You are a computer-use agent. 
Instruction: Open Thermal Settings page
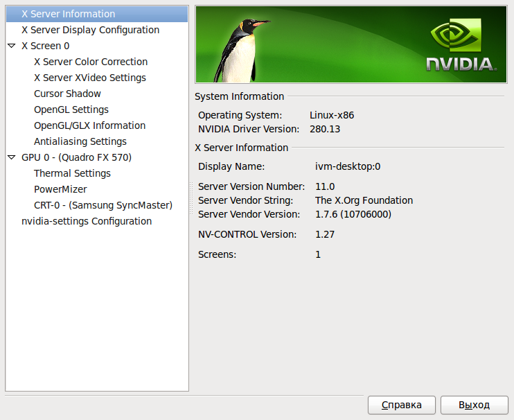tap(72, 173)
